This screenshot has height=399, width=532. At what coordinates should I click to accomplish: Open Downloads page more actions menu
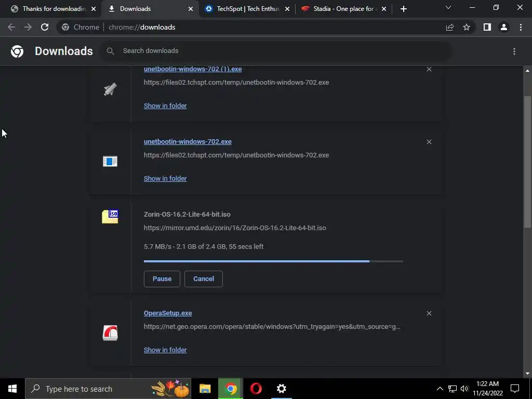(514, 51)
